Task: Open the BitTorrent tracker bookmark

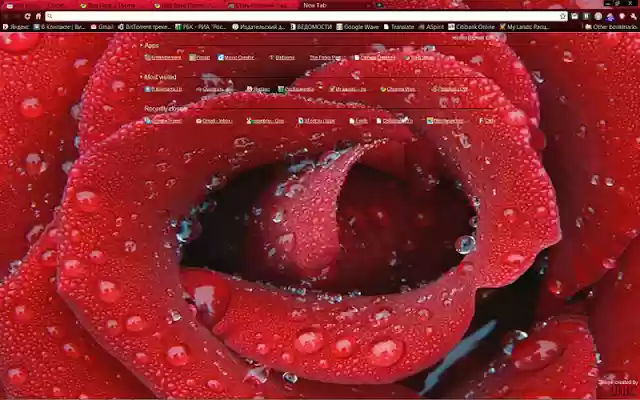Action: (144, 27)
